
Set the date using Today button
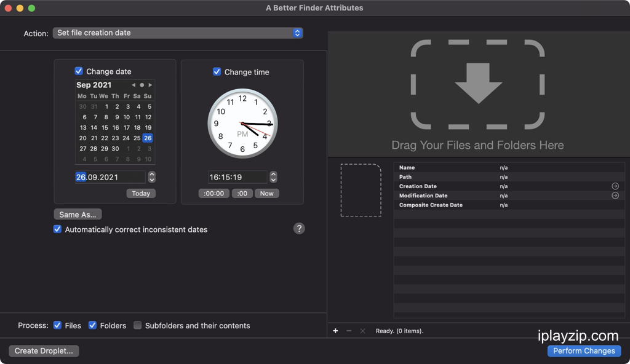tap(141, 193)
